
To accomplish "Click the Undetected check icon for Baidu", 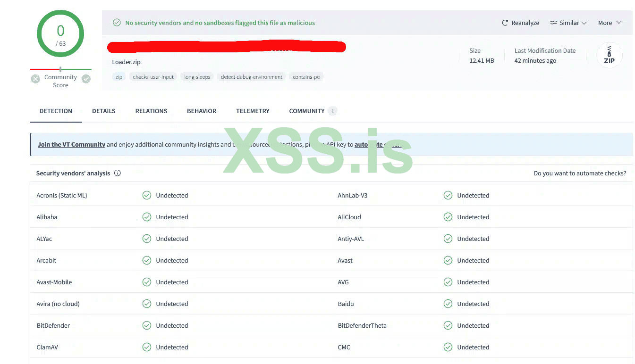I will [x=448, y=304].
